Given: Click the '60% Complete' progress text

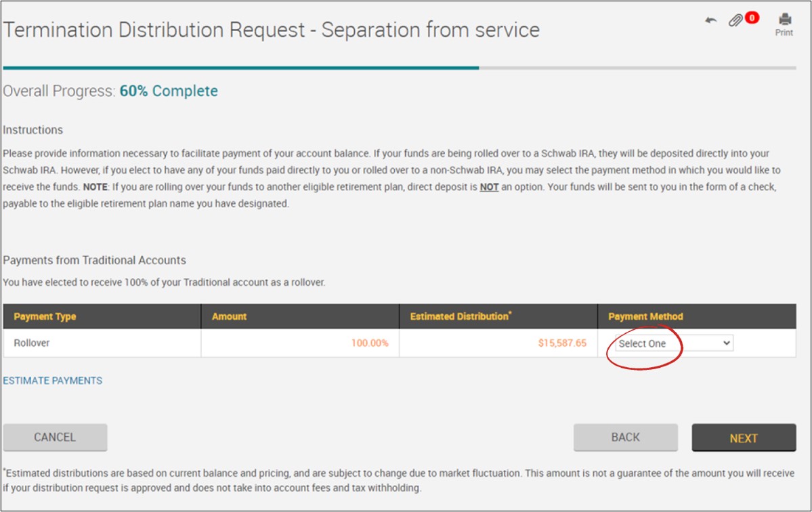Looking at the screenshot, I should coord(169,91).
